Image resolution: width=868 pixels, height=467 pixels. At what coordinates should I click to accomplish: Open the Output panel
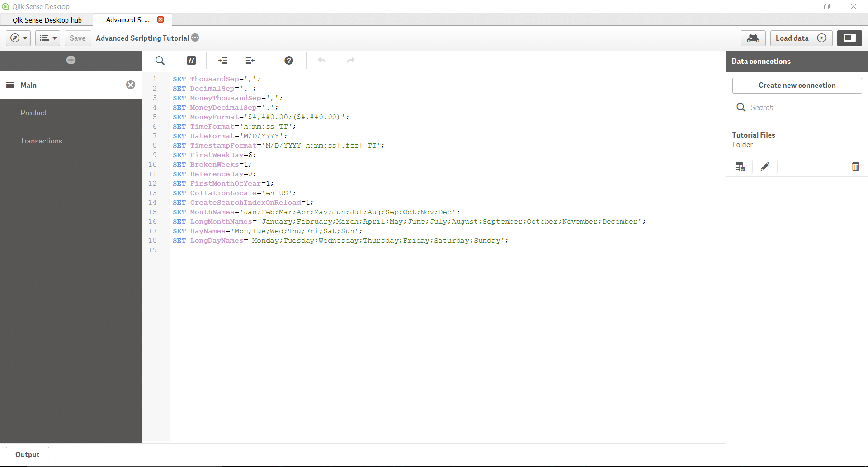point(28,455)
